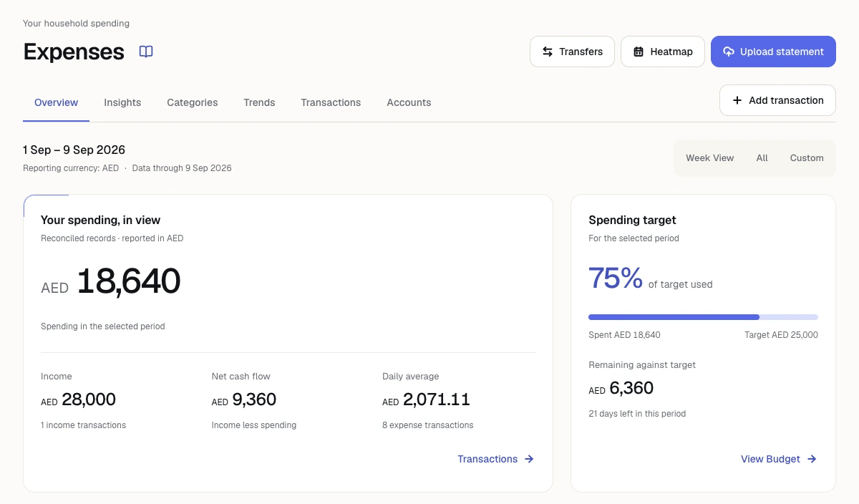859x504 pixels.
Task: Click the Reporting currency: AED text
Action: click(70, 168)
